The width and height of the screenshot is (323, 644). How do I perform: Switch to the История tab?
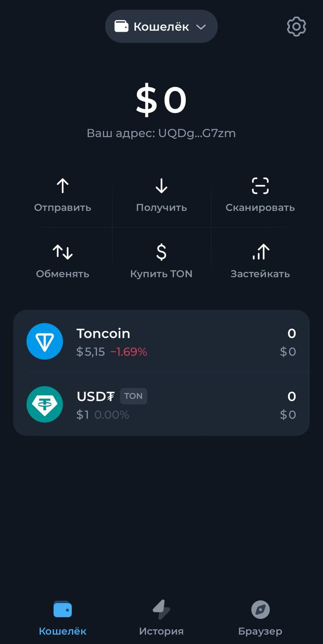tap(161, 616)
